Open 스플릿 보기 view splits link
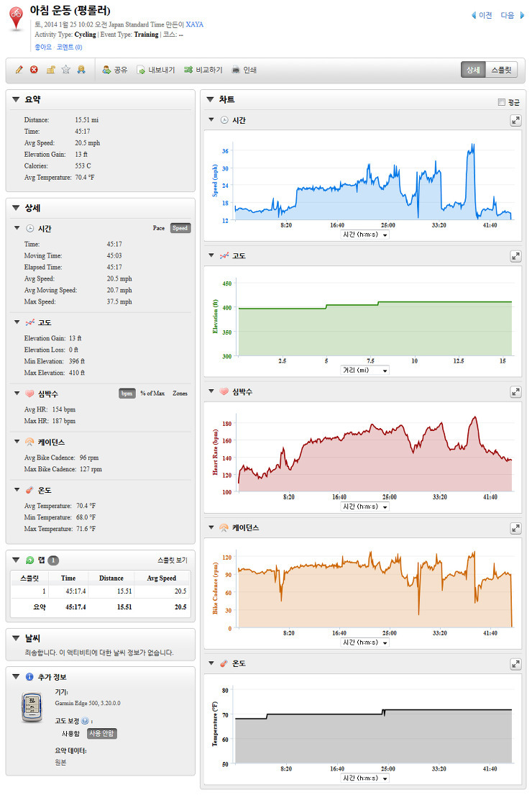 point(173,560)
